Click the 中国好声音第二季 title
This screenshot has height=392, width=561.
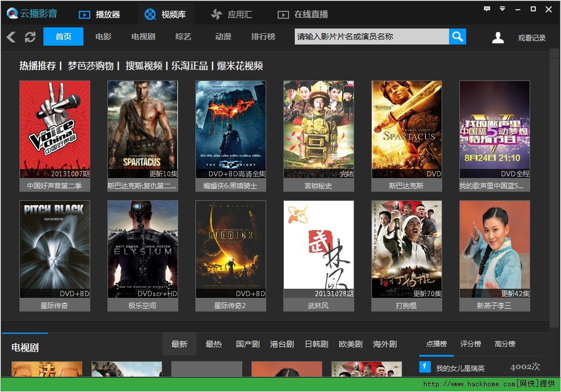[54, 186]
